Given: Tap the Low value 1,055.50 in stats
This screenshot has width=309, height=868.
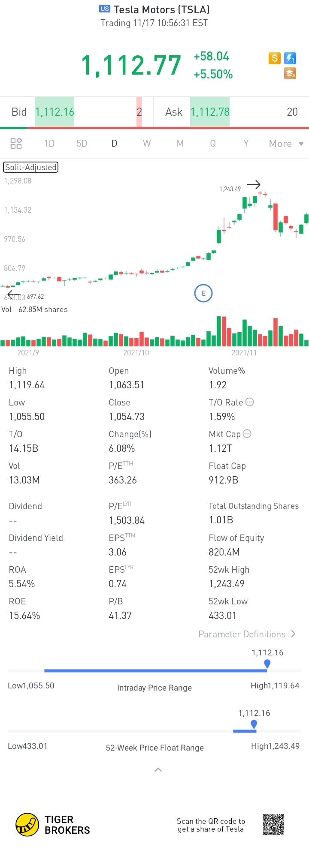Looking at the screenshot, I should (x=27, y=417).
